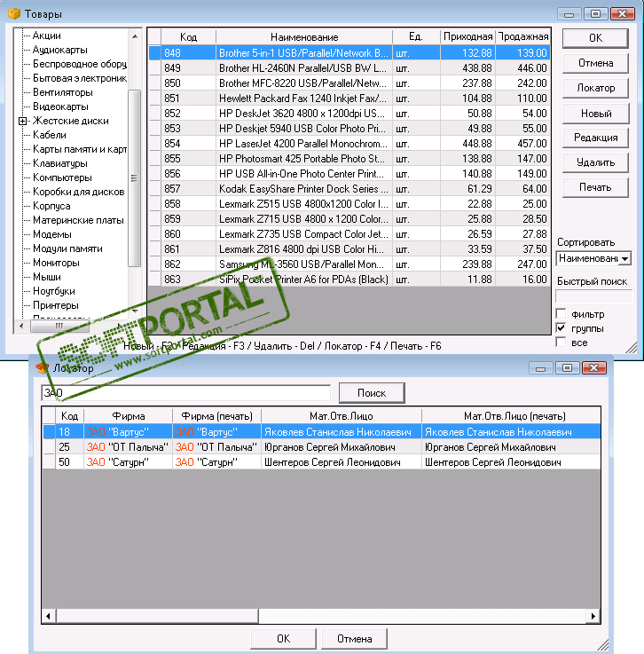Minimize the Локатор window

coord(540,368)
